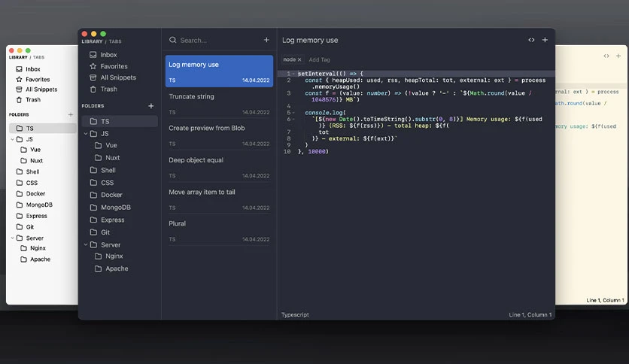Viewport: 629px width, 364px height.
Task: Add new fragment plus icon in editor header
Action: [x=545, y=40]
